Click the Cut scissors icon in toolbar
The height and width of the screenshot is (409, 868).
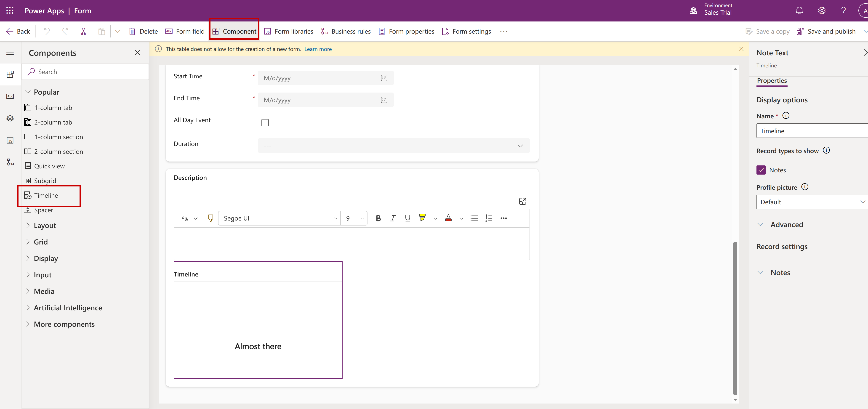pyautogui.click(x=83, y=31)
